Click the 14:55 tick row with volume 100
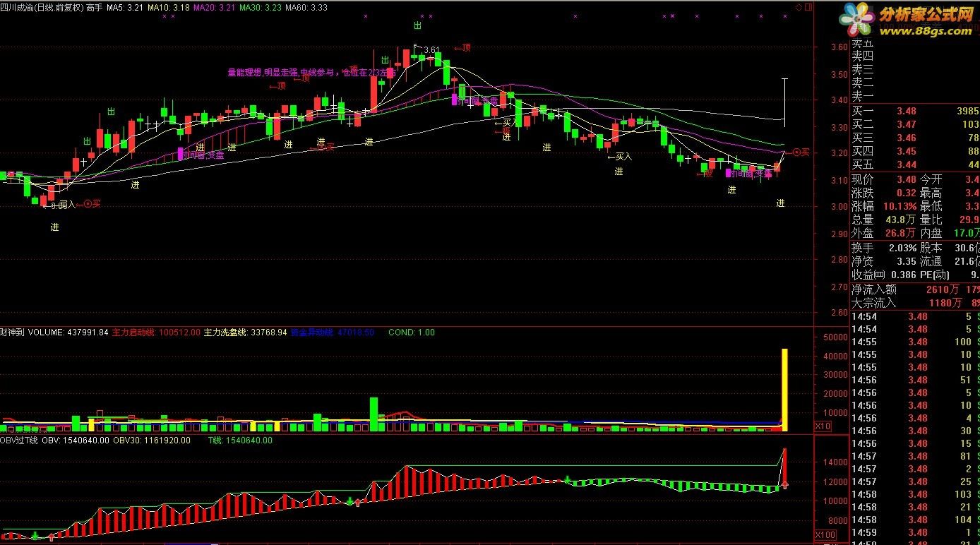 click(x=915, y=342)
